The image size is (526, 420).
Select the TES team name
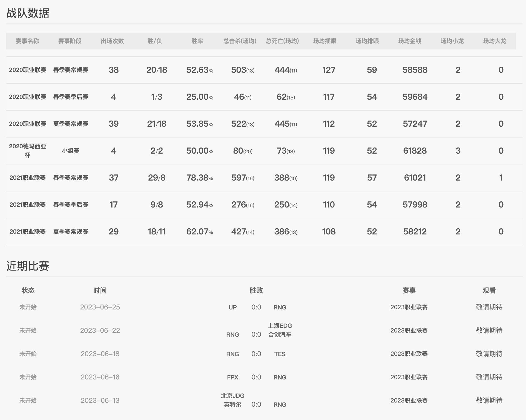click(280, 354)
